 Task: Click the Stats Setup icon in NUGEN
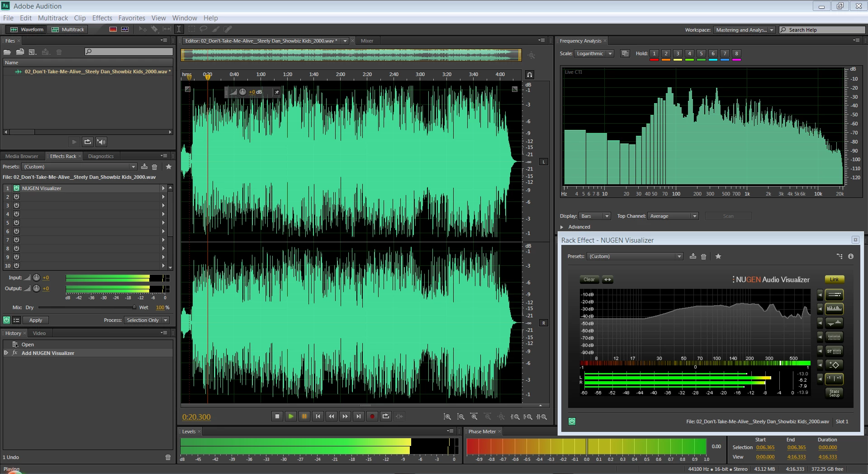tap(834, 393)
